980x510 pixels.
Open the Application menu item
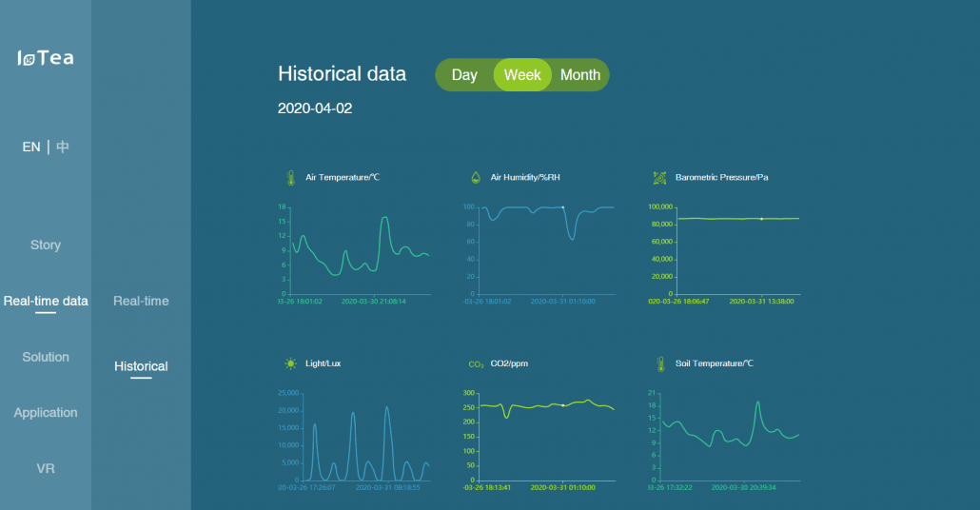(x=46, y=413)
